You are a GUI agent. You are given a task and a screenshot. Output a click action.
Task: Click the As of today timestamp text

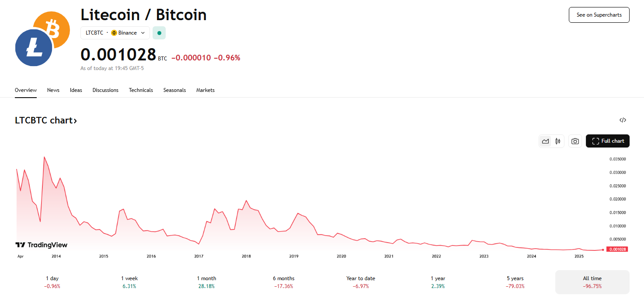pyautogui.click(x=112, y=68)
